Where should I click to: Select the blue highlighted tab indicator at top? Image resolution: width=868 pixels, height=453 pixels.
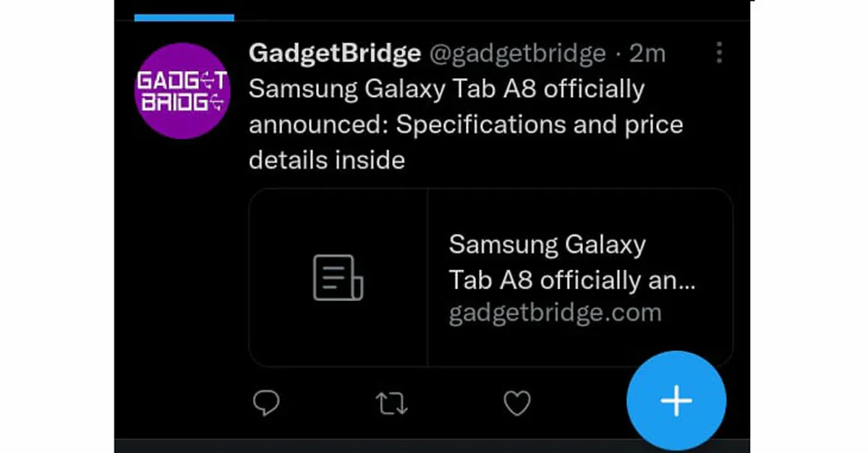(x=184, y=17)
